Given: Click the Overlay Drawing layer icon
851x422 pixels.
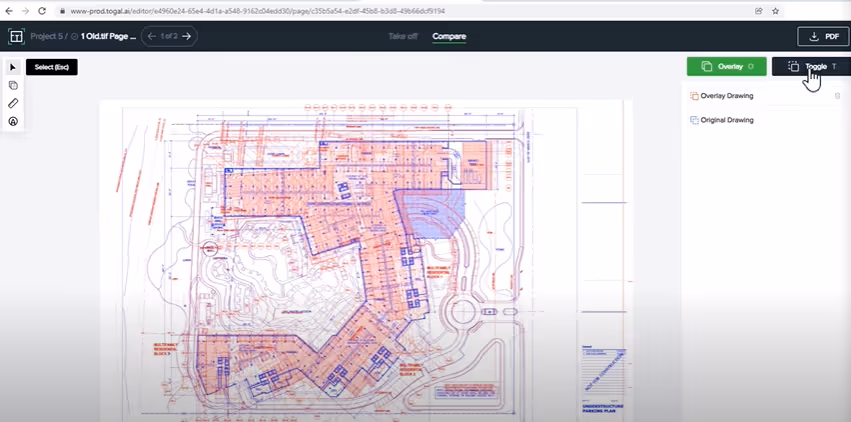Looking at the screenshot, I should coord(694,96).
